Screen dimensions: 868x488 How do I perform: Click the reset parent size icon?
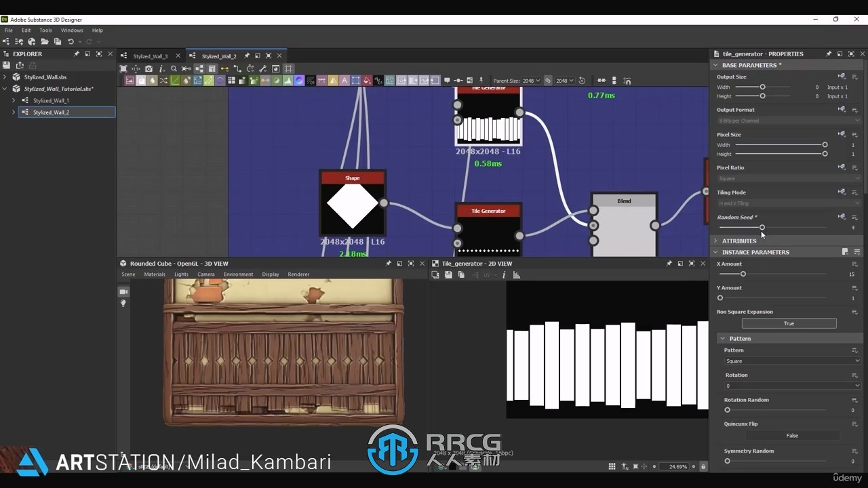[582, 81]
